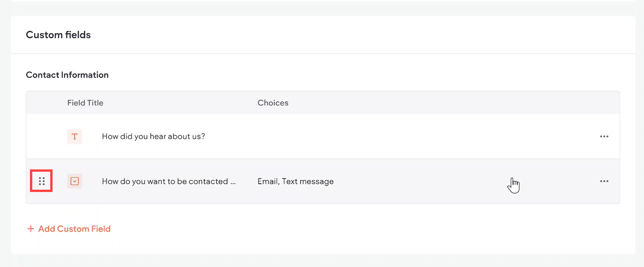
Task: Open options menu for 'How did you hear about us?'
Action: [604, 137]
